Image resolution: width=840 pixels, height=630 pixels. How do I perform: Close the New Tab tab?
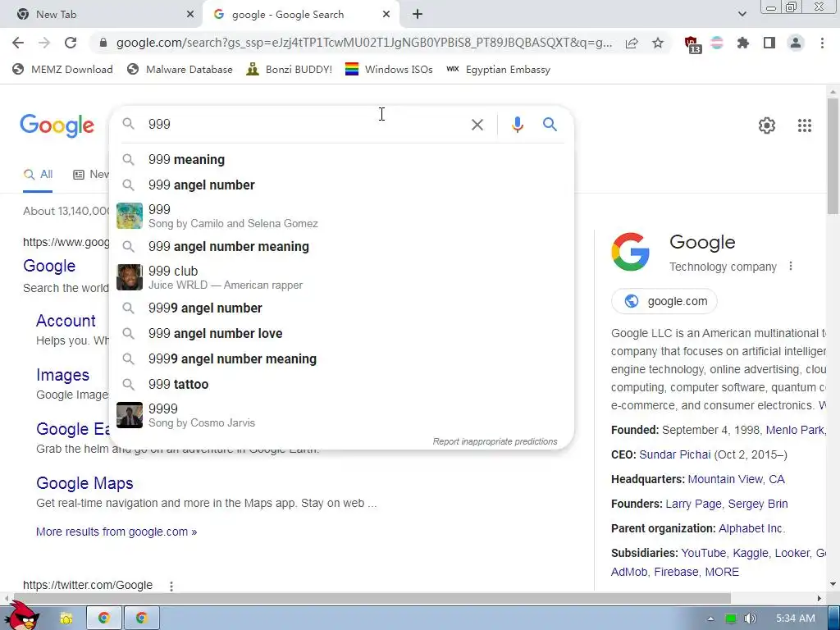click(190, 15)
